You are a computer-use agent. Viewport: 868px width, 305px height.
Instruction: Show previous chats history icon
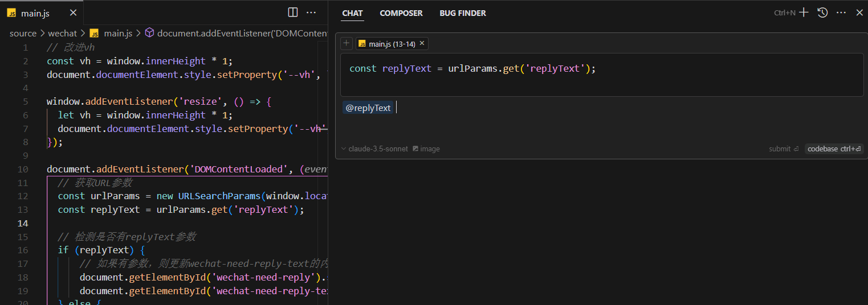pos(822,13)
